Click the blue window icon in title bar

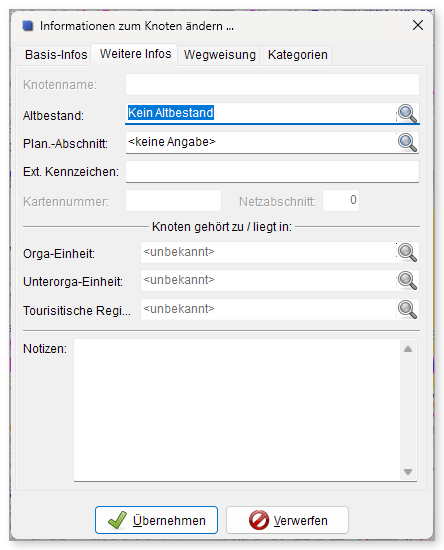[28, 26]
